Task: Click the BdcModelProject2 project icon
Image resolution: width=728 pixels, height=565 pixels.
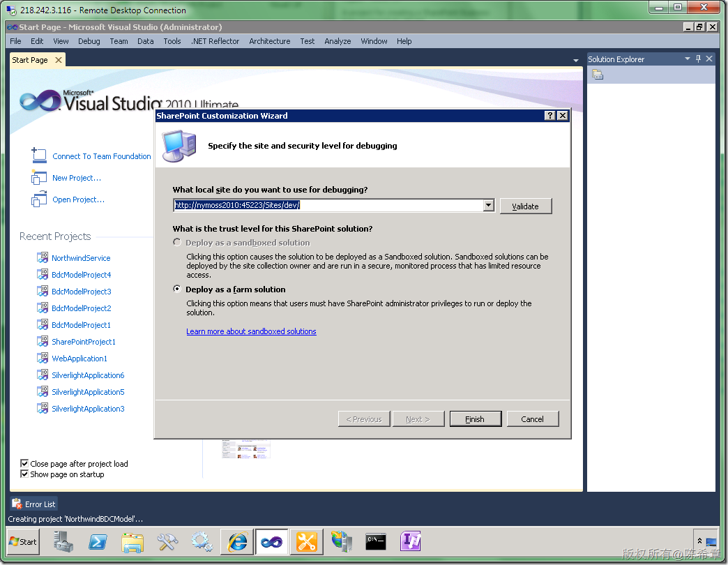Action: [43, 308]
